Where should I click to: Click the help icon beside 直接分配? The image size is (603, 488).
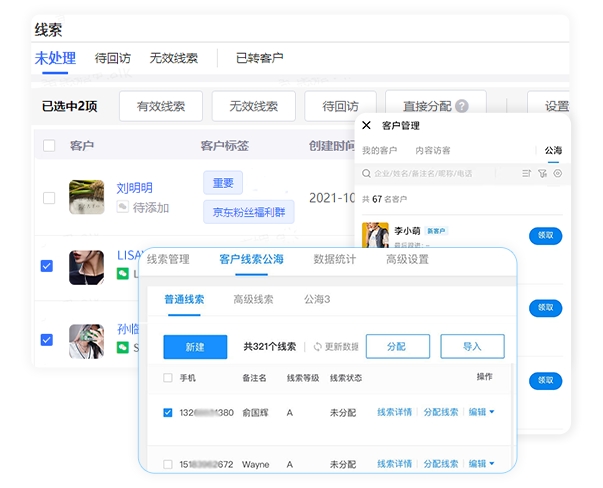(x=462, y=106)
